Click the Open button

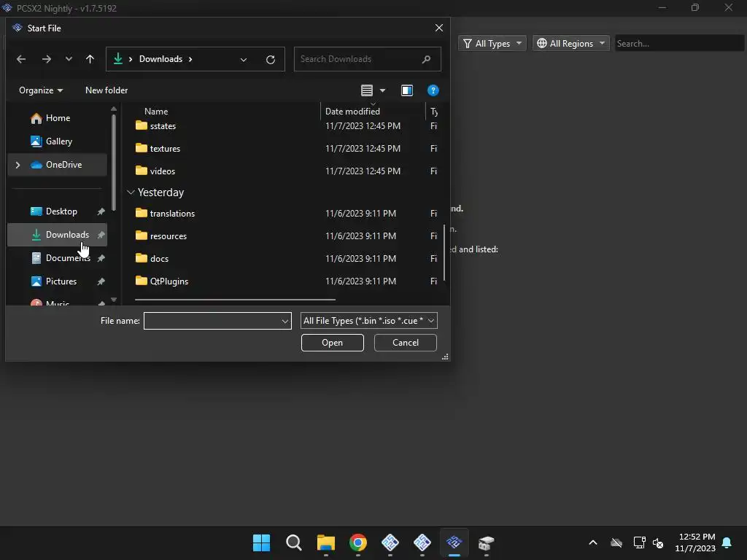tap(332, 343)
